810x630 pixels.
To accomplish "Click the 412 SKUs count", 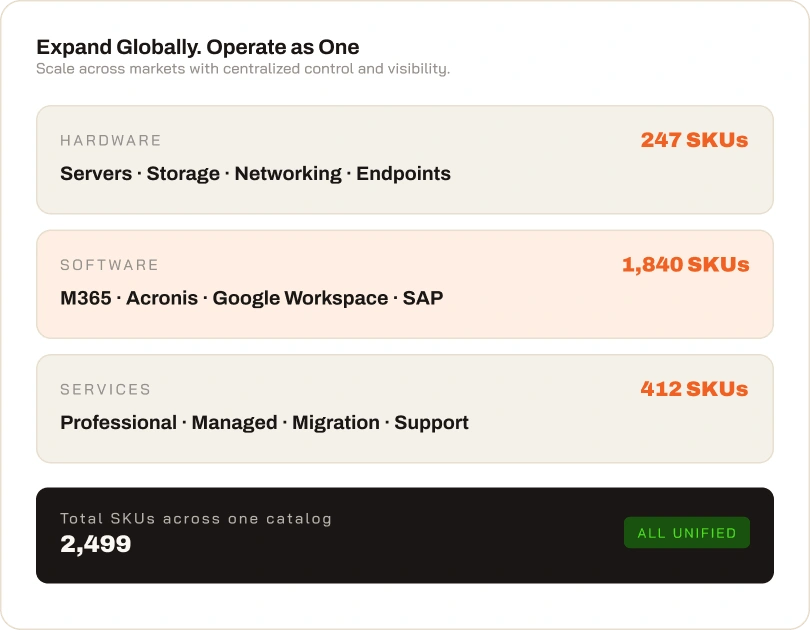I will [694, 389].
